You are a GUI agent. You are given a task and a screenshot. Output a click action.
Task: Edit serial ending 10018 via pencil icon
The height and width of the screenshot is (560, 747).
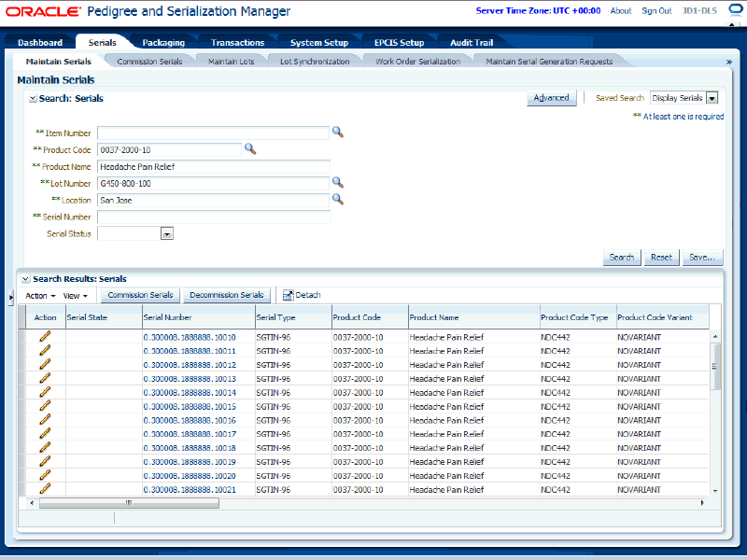pos(45,447)
